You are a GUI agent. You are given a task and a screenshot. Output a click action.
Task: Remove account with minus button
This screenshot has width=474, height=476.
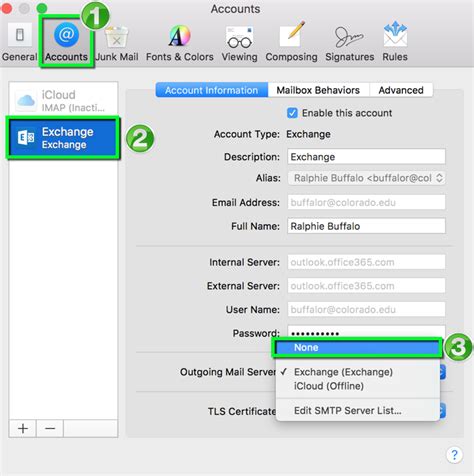point(50,428)
